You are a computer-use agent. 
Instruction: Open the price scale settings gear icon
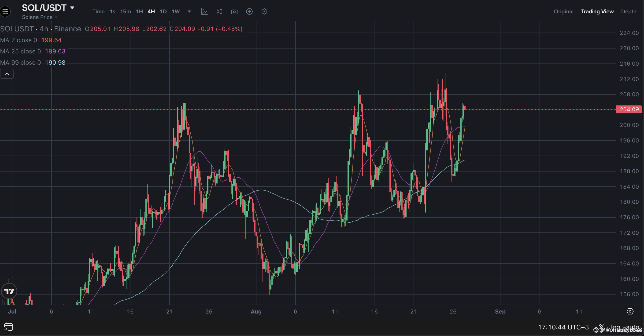630,311
